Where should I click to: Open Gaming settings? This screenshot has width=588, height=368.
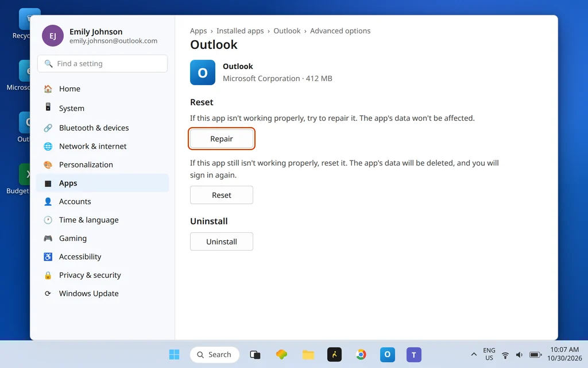[x=102, y=238]
